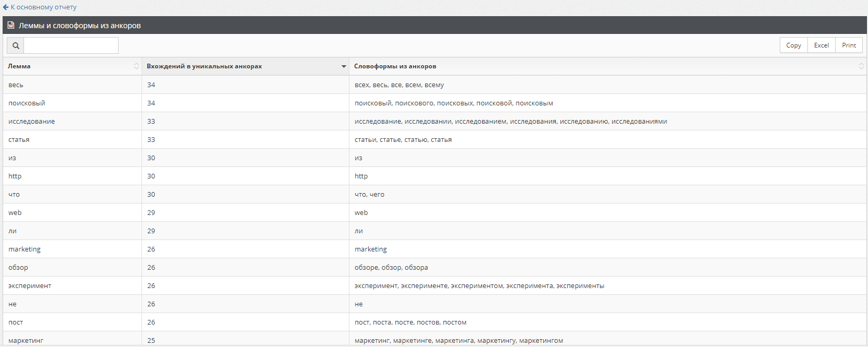The image size is (868, 347).
Task: Select the word forms cell 'что, чего'
Action: point(369,195)
